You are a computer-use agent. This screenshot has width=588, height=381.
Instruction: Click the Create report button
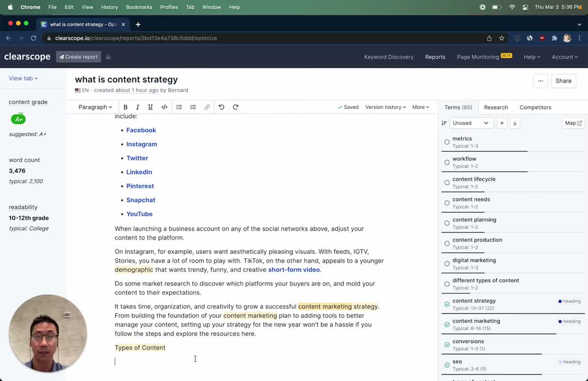click(x=78, y=57)
